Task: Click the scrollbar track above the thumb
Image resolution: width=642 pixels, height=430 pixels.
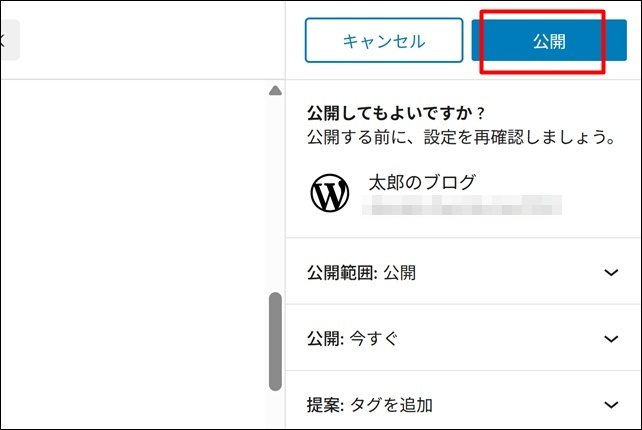Action: click(275, 200)
